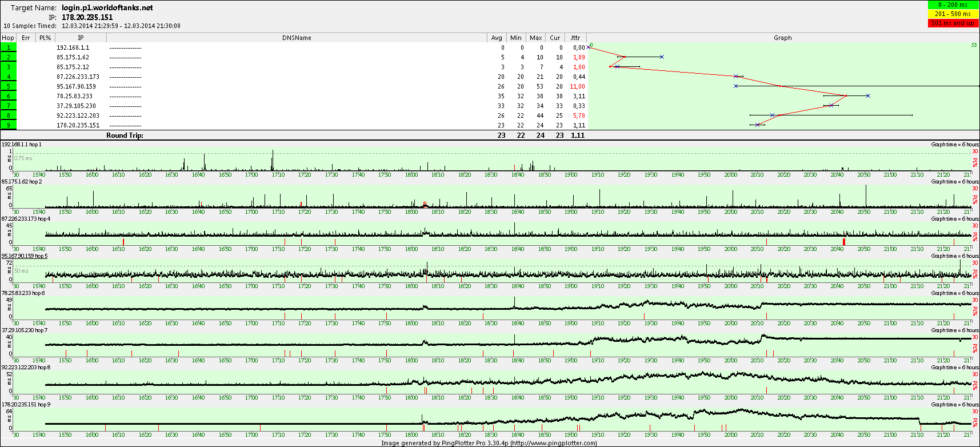
Task: Click the green hop 3 number cell
Action: pos(9,67)
